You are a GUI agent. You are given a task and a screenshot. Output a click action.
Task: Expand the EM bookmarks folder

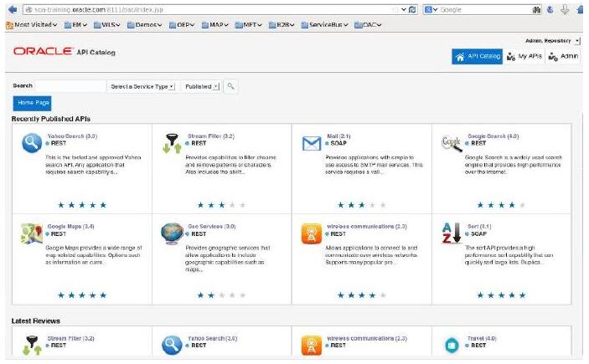(x=75, y=25)
